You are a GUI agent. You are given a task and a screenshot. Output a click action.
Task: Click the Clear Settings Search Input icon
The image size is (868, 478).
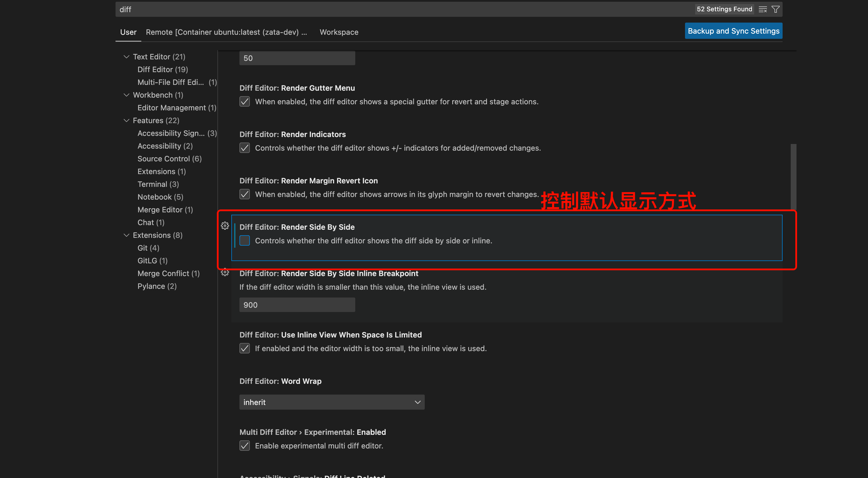tap(763, 10)
